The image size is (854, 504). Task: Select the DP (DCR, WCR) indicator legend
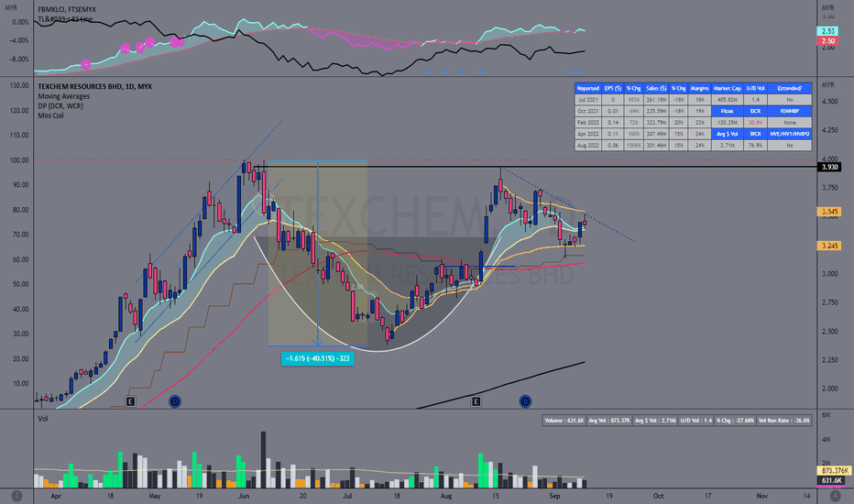point(60,106)
